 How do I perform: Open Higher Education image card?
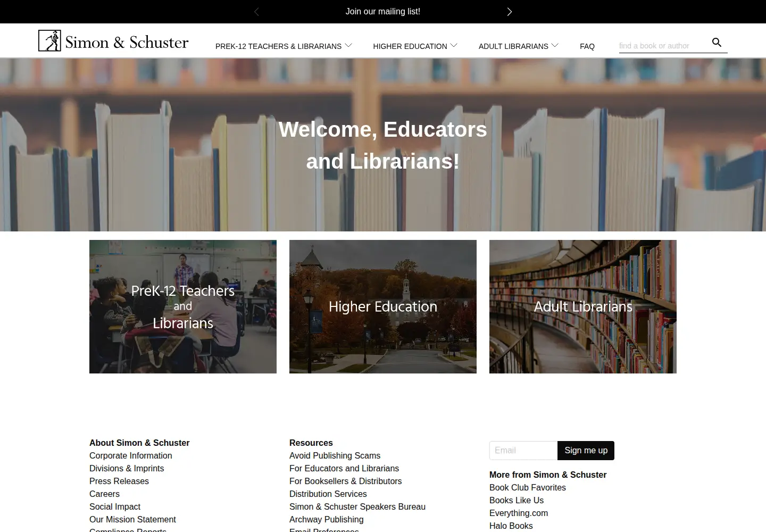[383, 306]
